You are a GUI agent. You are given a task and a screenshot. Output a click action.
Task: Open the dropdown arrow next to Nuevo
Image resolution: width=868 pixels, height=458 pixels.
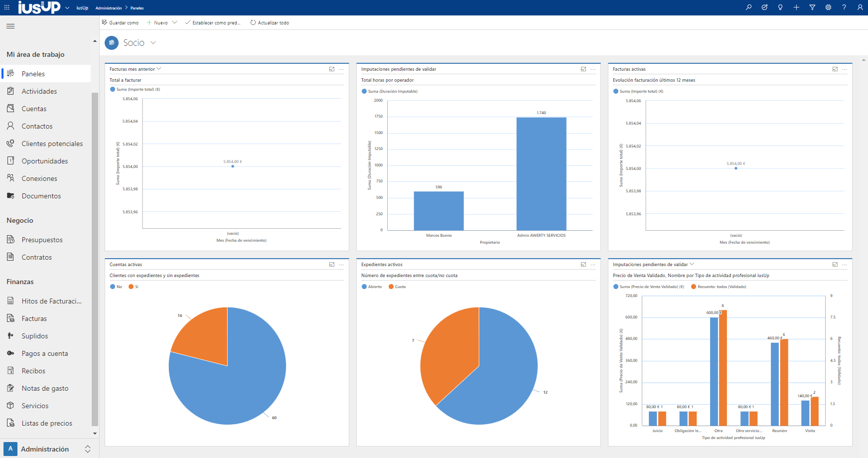click(x=174, y=22)
